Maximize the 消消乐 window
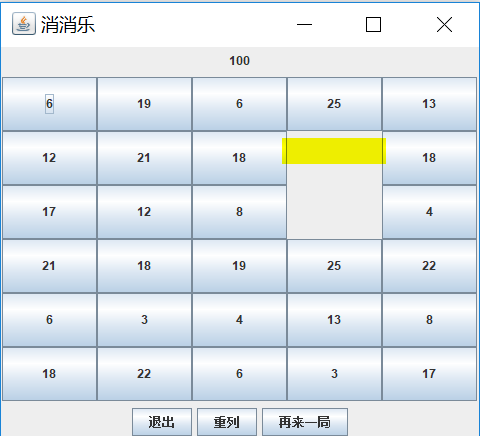480x436 pixels. tap(373, 24)
